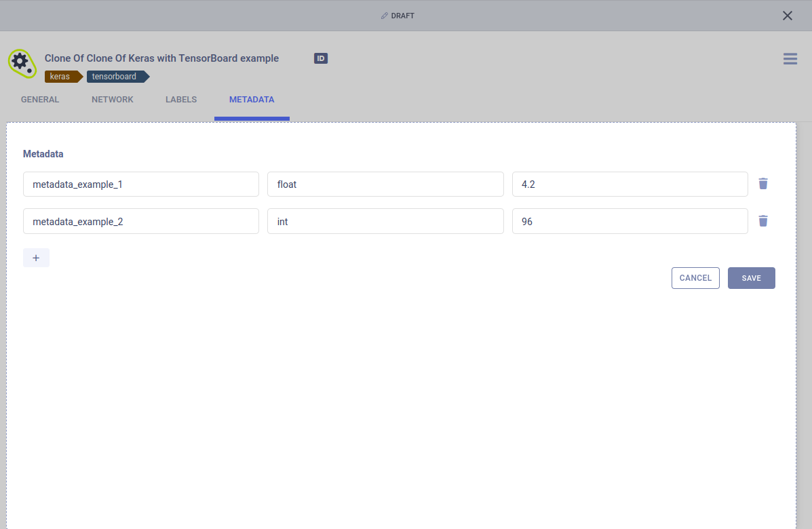Edit the value field containing 96

[x=629, y=221]
